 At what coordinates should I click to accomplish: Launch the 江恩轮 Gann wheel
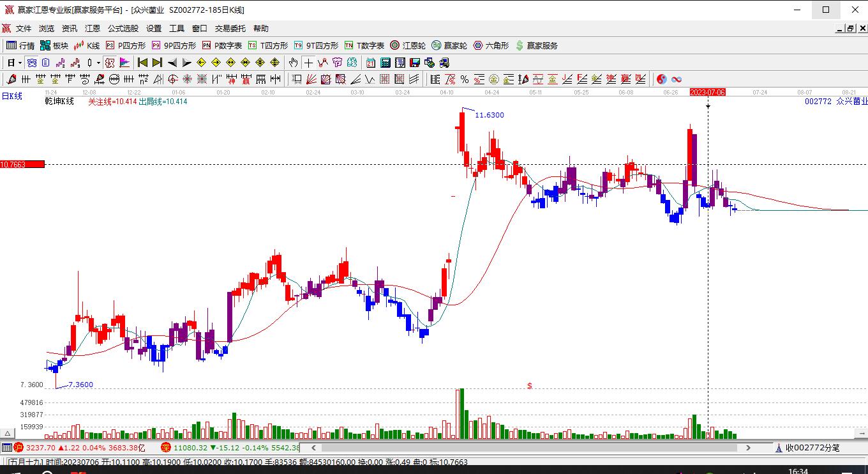408,45
